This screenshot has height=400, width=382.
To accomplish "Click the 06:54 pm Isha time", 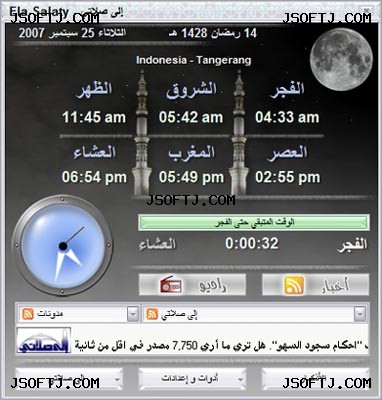I will [x=94, y=177].
